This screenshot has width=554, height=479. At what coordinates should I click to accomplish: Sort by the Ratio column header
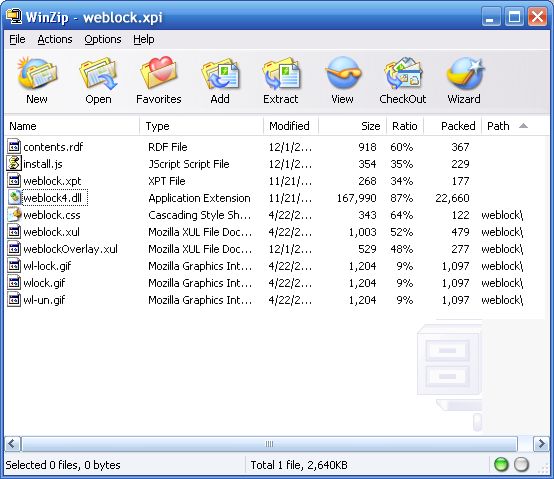point(405,126)
